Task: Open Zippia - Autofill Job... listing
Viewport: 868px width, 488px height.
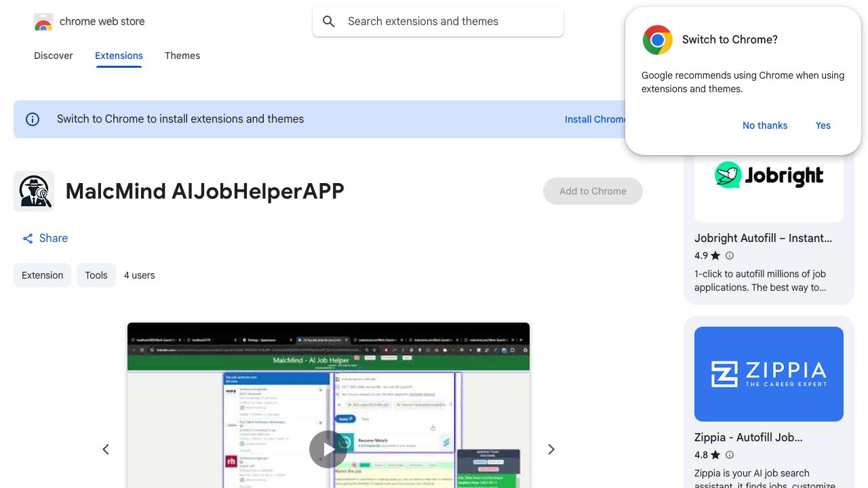Action: (x=749, y=437)
